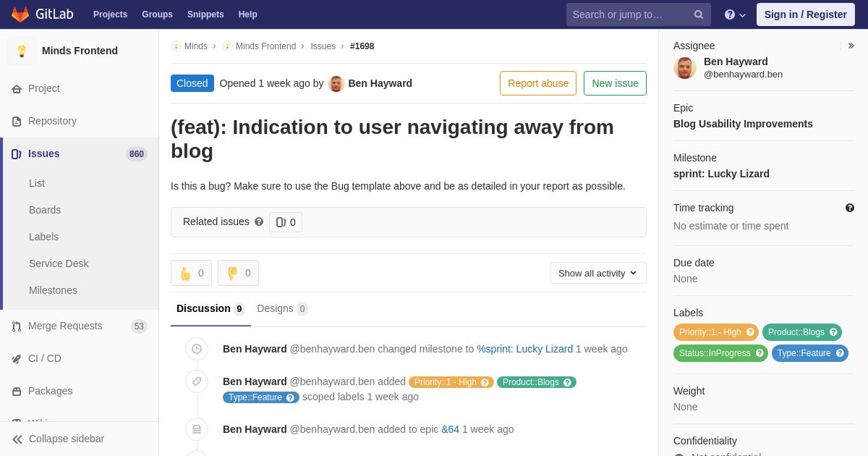Screen dimensions: 868x456
Task: Open the help question mark menu
Action: (735, 14)
